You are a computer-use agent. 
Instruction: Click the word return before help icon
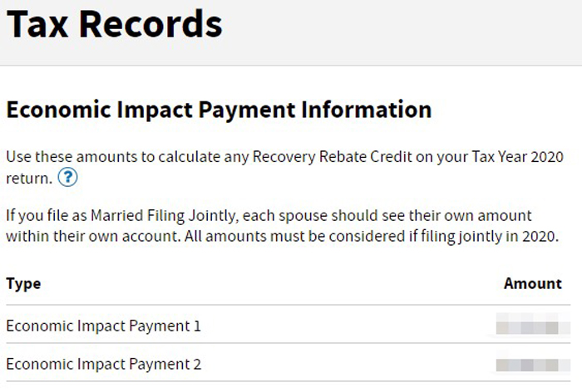tap(29, 179)
